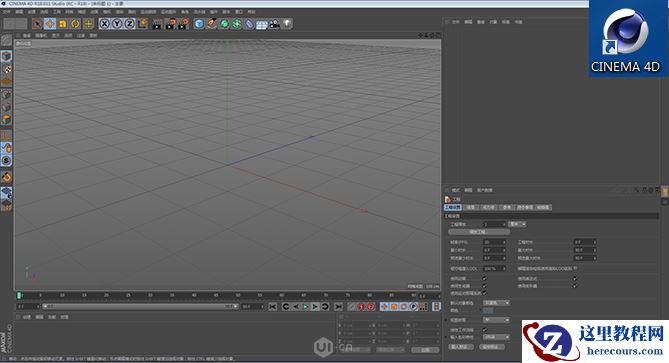Click the preview range slider bar
This screenshot has width=669, height=363.
point(139,307)
